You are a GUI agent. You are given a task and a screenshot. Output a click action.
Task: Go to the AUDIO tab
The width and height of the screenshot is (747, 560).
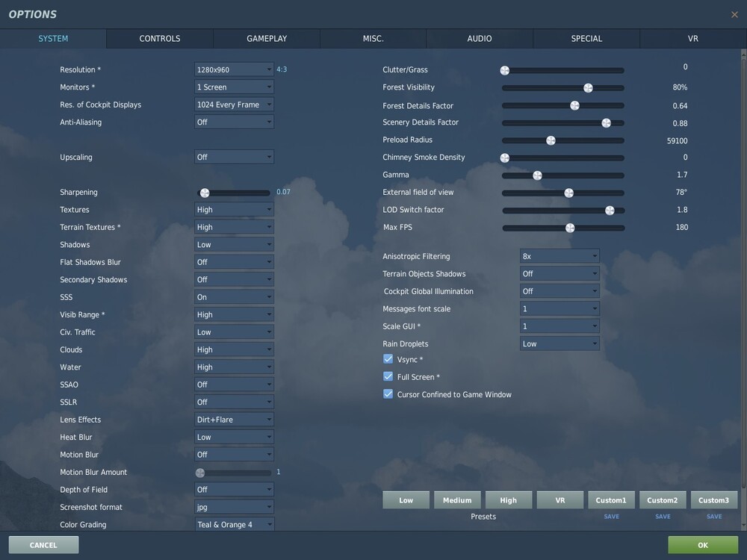click(x=480, y=39)
